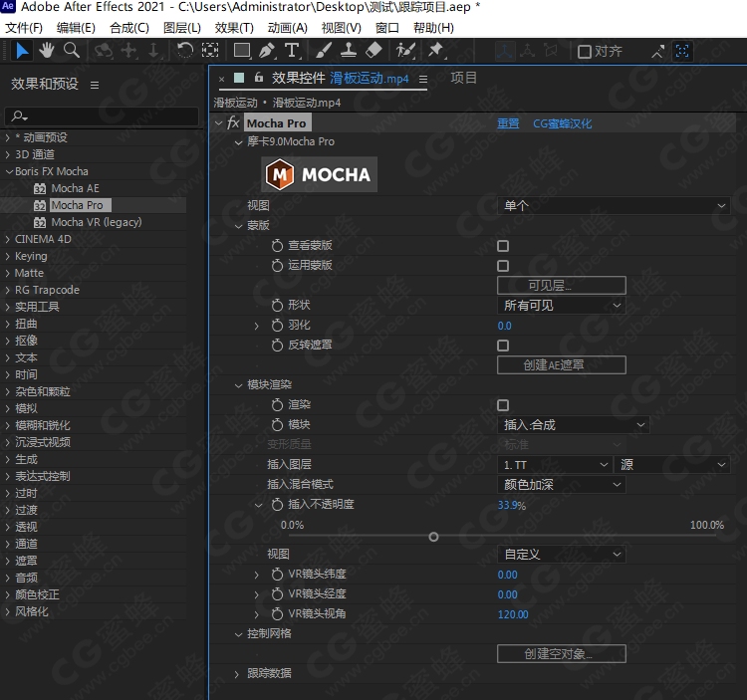Expand the 跟踪数据 section

[x=237, y=674]
